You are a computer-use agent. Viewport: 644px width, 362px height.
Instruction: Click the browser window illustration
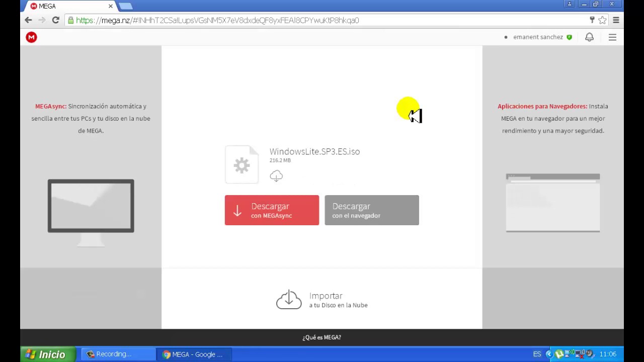pyautogui.click(x=553, y=203)
